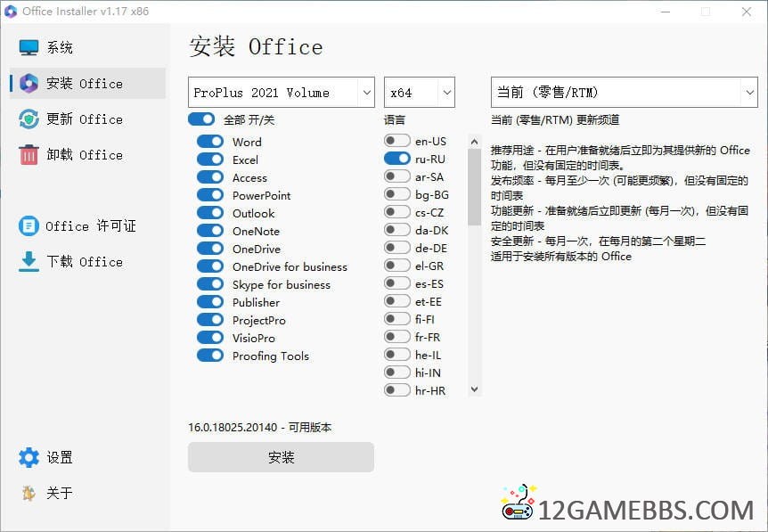The height and width of the screenshot is (532, 768).
Task: Click the document icon beside Office 许可证
Action: point(29,225)
